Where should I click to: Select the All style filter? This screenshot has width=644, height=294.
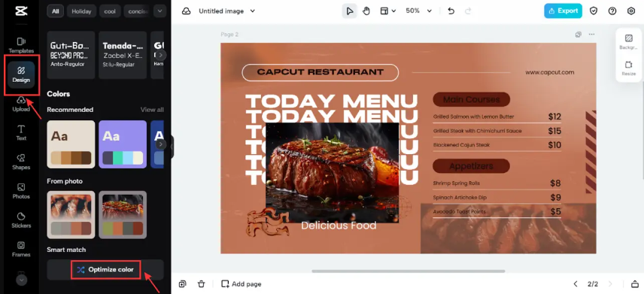point(56,11)
